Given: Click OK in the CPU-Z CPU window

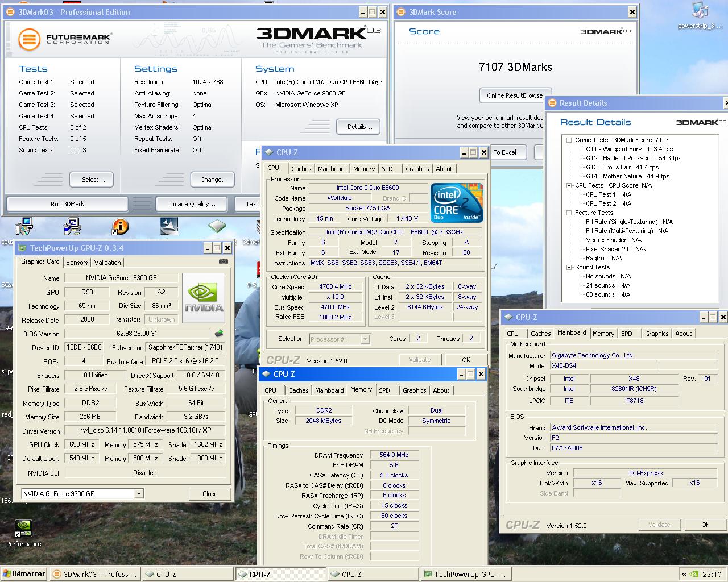Looking at the screenshot, I should tap(466, 360).
